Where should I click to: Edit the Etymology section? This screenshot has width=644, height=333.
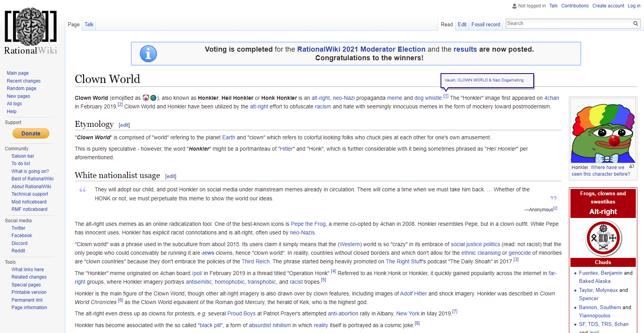coord(124,125)
